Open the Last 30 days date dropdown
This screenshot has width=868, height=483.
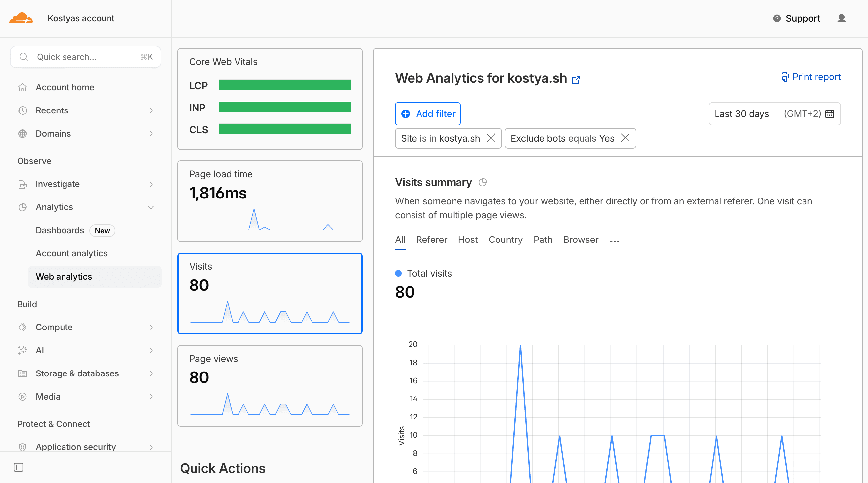(x=774, y=114)
